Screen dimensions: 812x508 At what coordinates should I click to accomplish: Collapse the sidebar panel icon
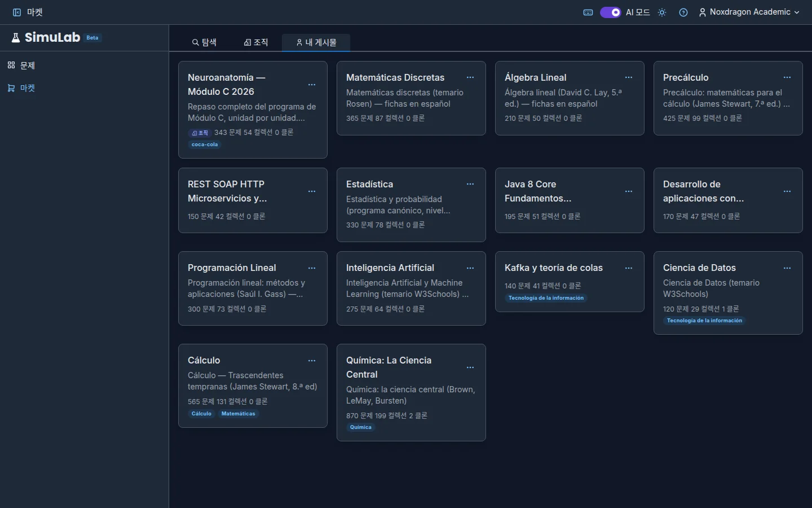tap(17, 12)
